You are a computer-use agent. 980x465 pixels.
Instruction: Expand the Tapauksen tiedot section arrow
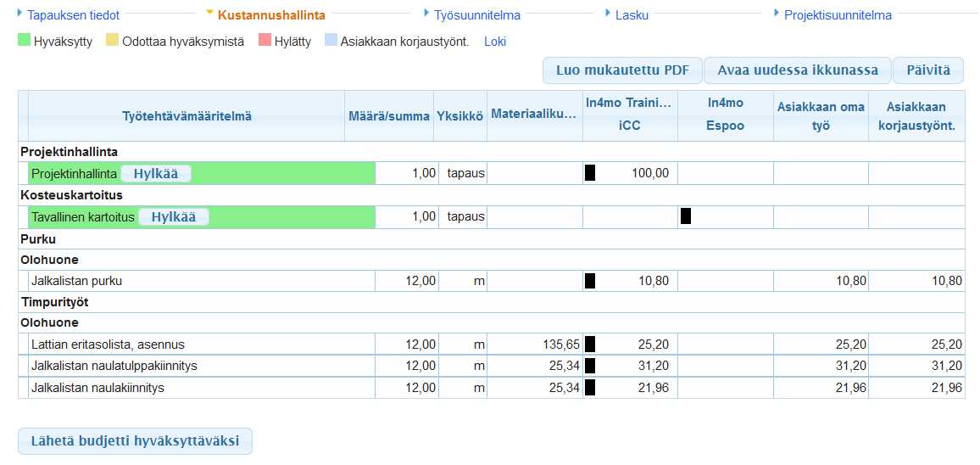[21, 14]
